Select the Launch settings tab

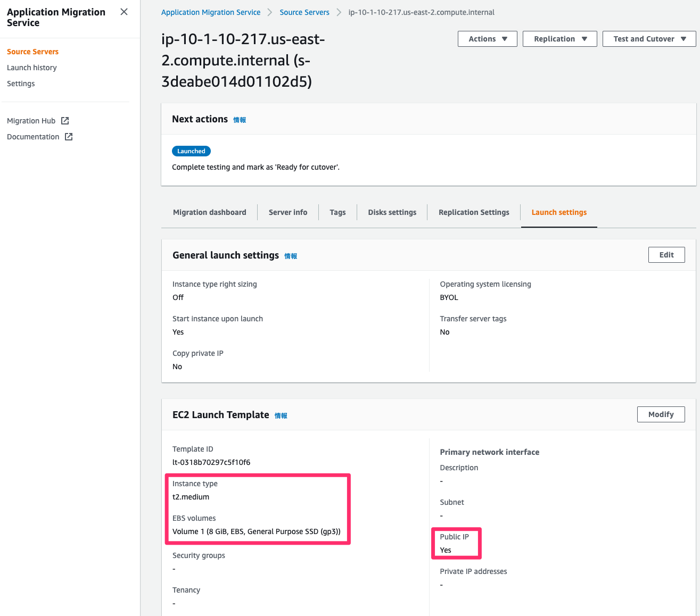point(559,212)
